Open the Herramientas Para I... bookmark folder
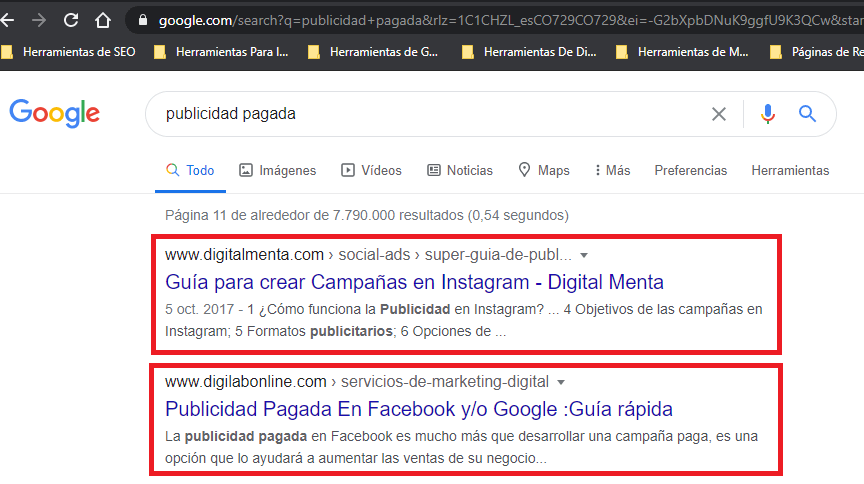 click(x=222, y=52)
